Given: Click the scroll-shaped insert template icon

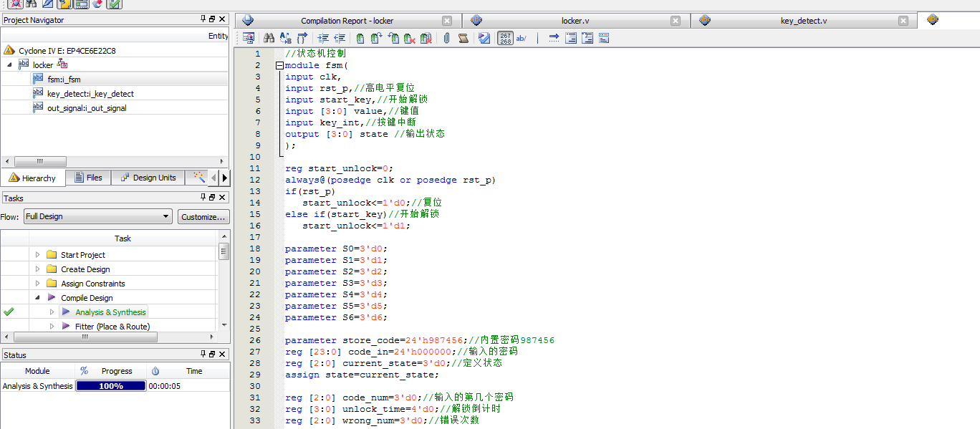Looking at the screenshot, I should click(463, 38).
